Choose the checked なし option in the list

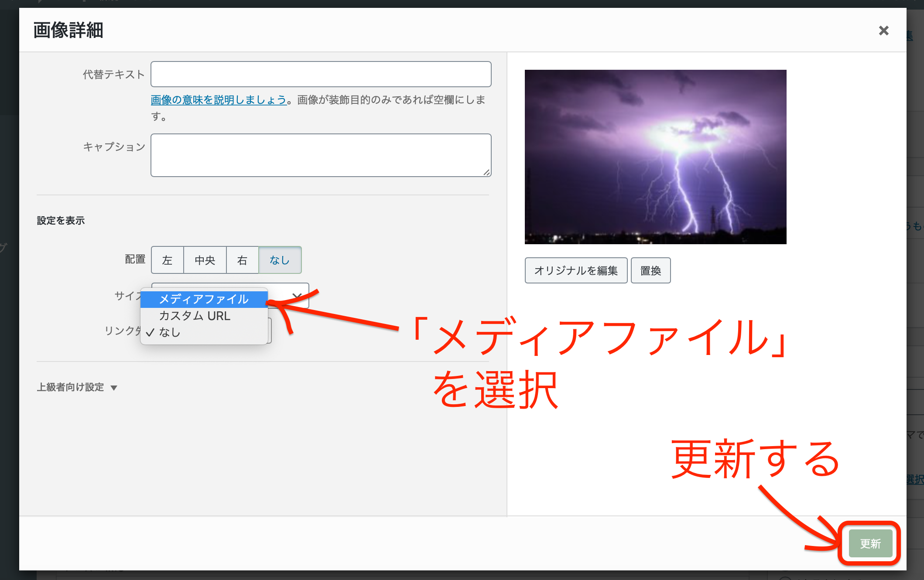(170, 332)
